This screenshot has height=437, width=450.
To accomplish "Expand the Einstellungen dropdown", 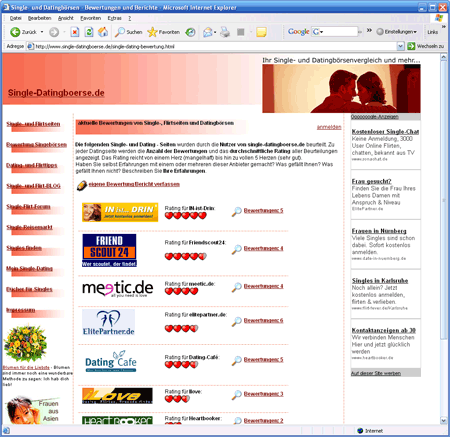I will click(415, 32).
